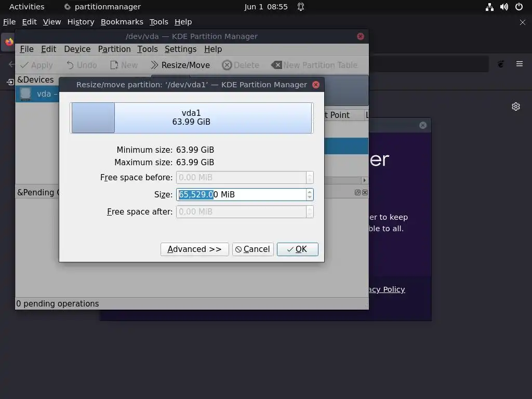Viewport: 532px width, 399px height.
Task: Open Firefox View menu
Action: (x=52, y=22)
